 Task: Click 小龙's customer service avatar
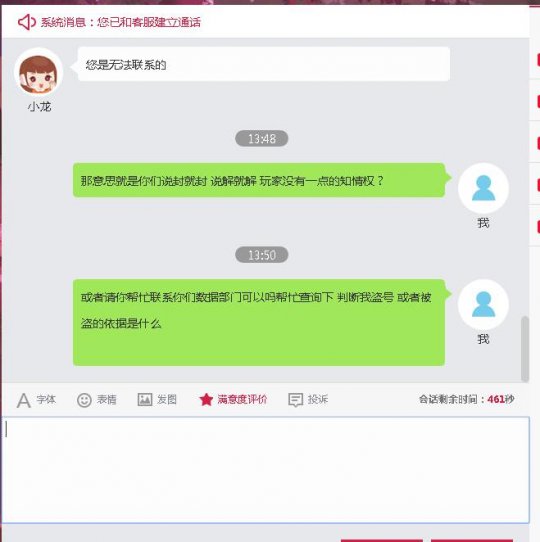(38, 73)
